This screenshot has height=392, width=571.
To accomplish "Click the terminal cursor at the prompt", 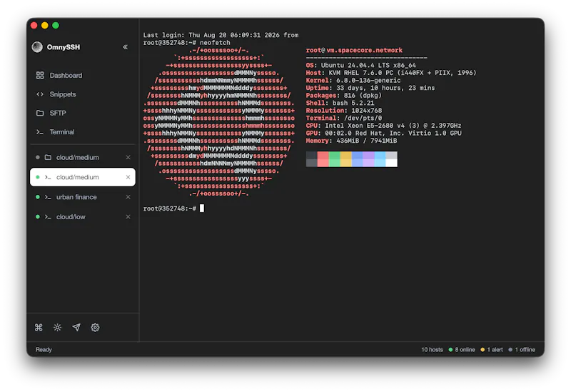I will point(202,208).
